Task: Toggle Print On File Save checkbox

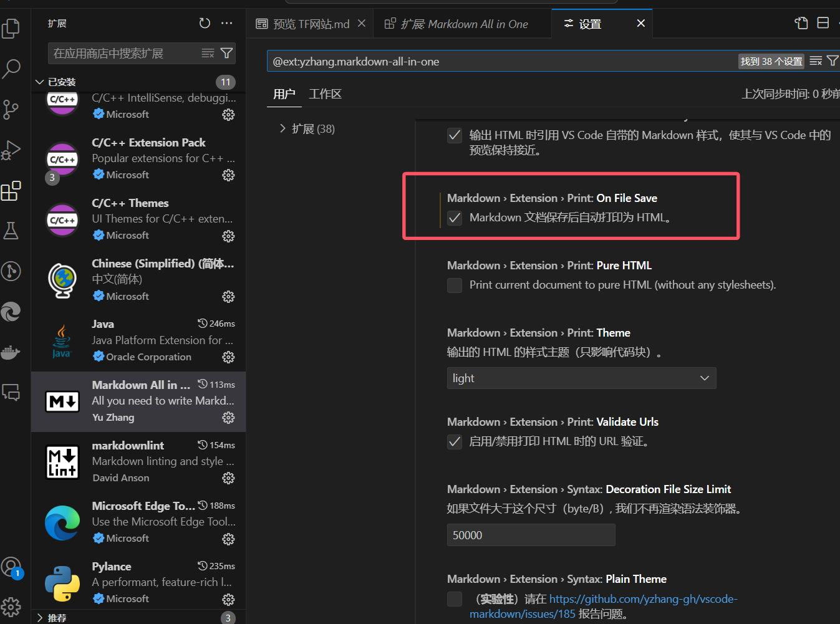Action: pyautogui.click(x=455, y=218)
